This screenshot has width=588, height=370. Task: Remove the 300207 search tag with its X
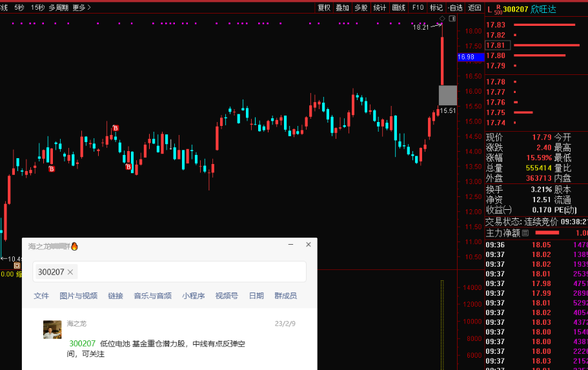click(x=70, y=272)
